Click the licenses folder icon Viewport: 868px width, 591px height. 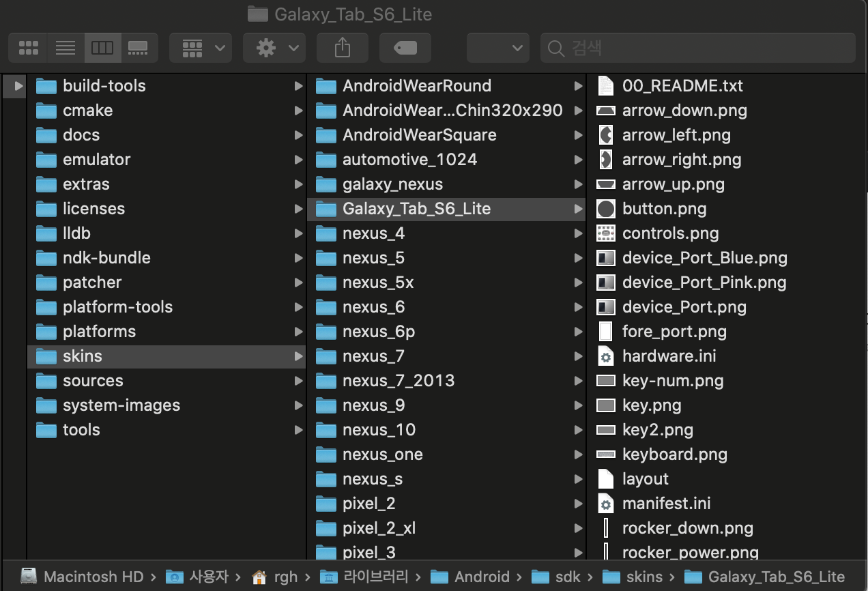[x=46, y=209]
